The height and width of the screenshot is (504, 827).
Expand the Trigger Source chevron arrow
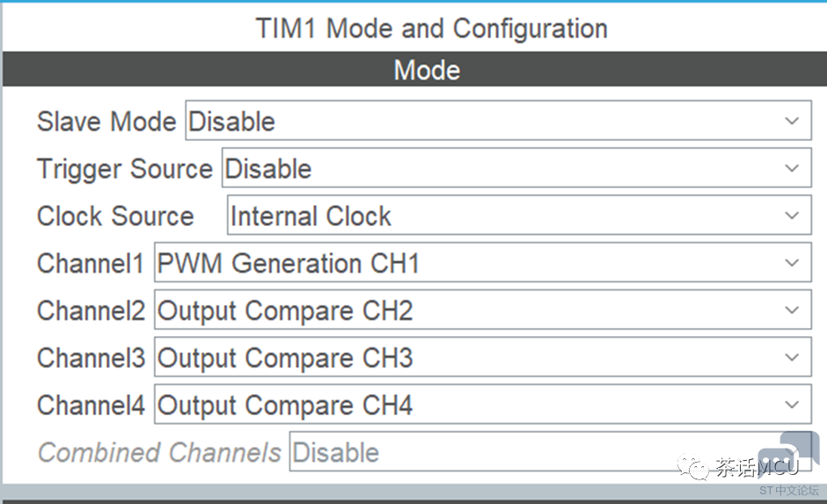click(791, 168)
